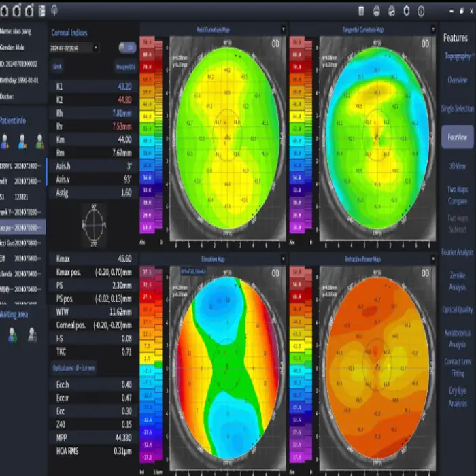Open settings via the gear icon

point(407,10)
